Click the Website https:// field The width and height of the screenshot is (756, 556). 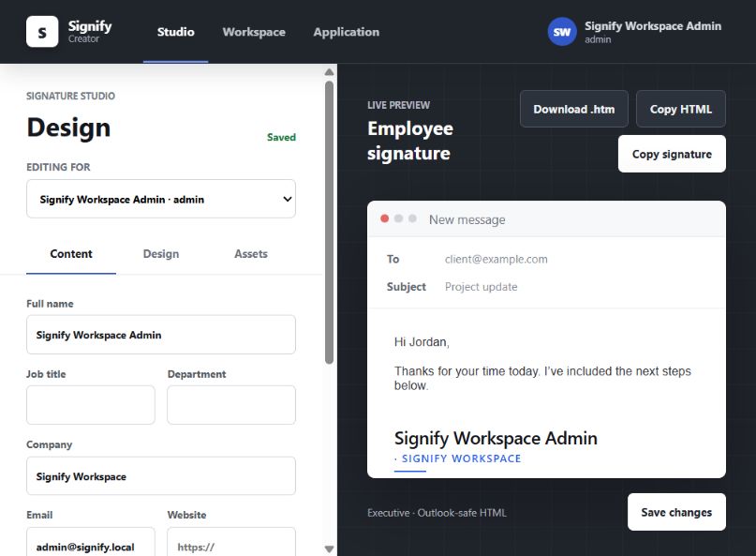[231, 543]
